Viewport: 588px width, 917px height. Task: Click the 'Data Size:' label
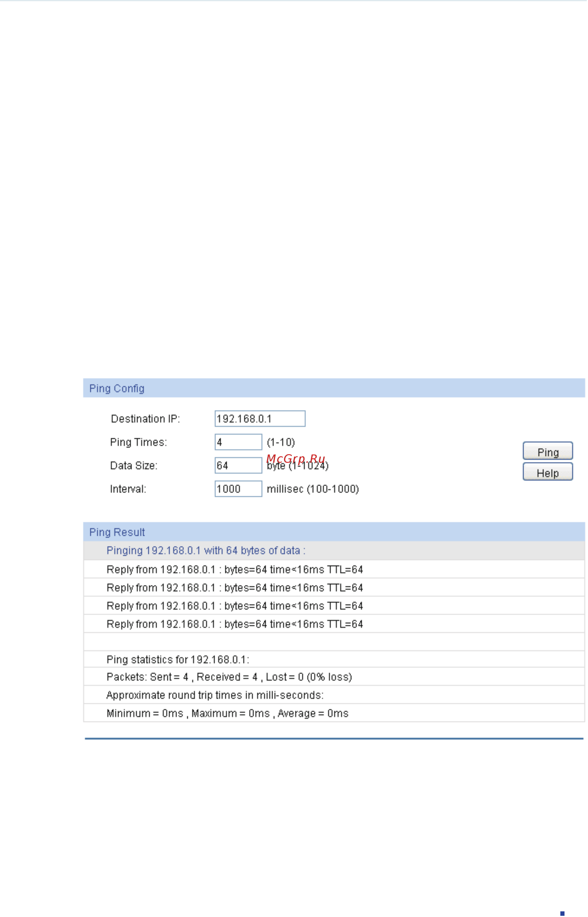tap(134, 466)
